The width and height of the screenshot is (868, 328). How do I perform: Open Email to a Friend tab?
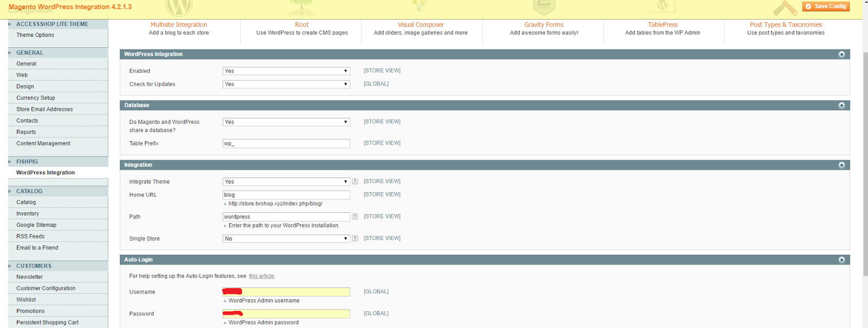[x=37, y=248]
